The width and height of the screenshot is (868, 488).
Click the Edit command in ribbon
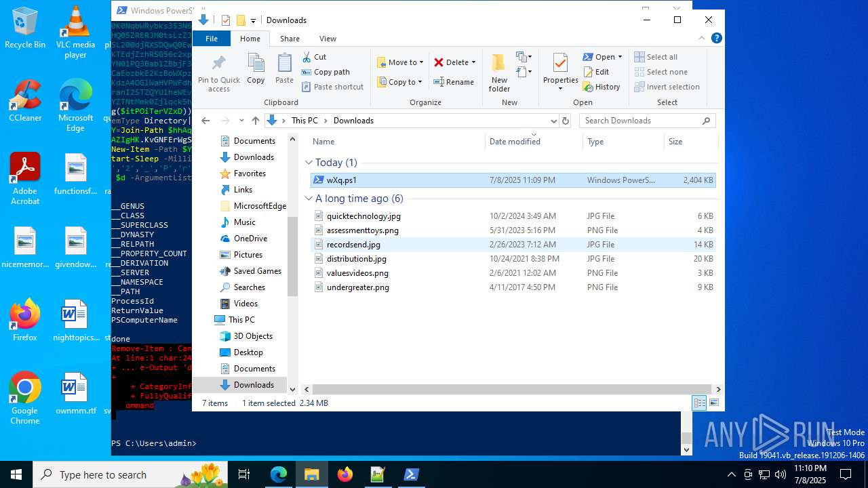tap(595, 72)
